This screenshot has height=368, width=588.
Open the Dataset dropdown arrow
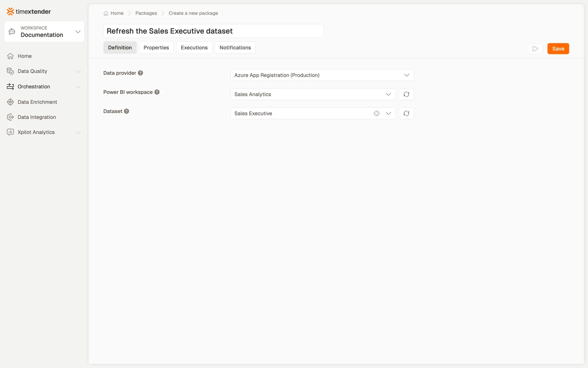point(388,113)
